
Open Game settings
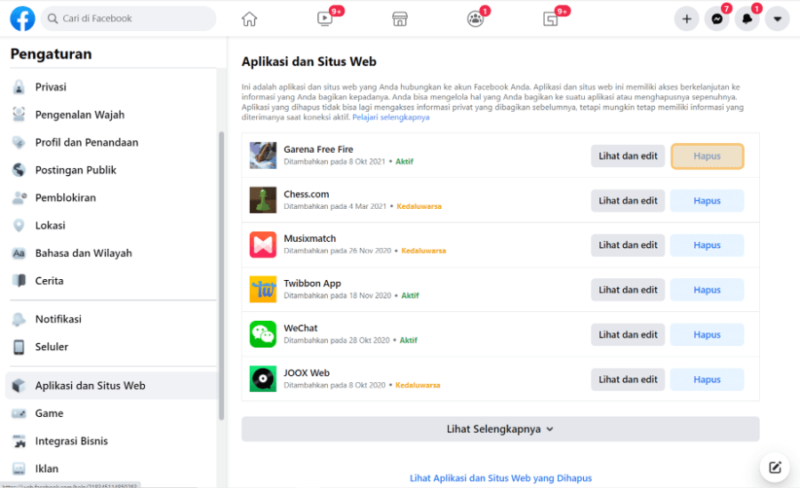[111, 413]
